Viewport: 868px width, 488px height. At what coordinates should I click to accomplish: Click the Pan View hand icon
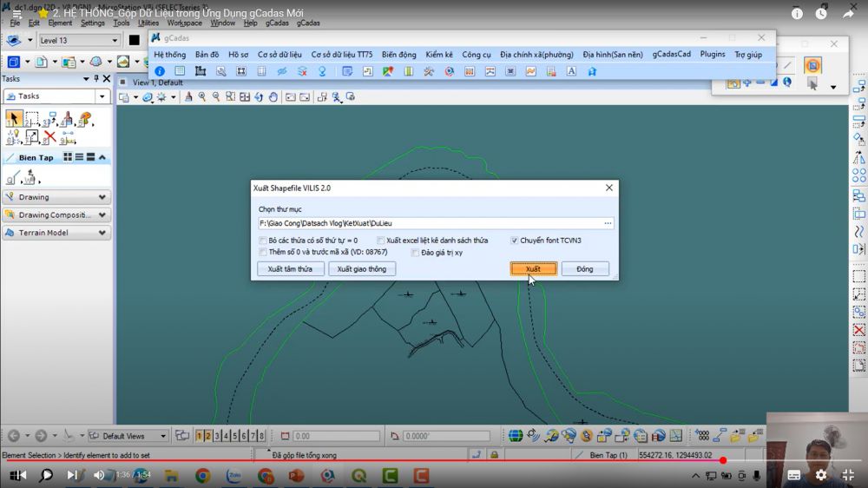pos(273,97)
